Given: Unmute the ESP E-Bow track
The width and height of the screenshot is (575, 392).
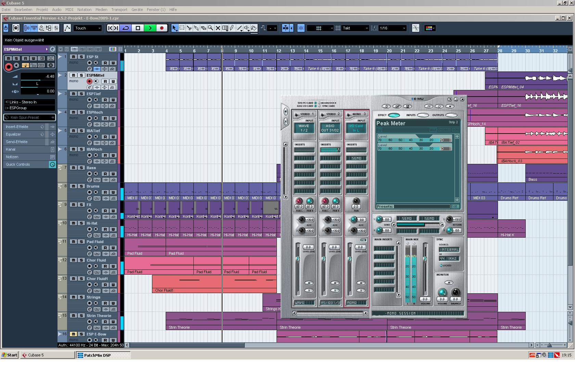Looking at the screenshot, I should tap(73, 334).
